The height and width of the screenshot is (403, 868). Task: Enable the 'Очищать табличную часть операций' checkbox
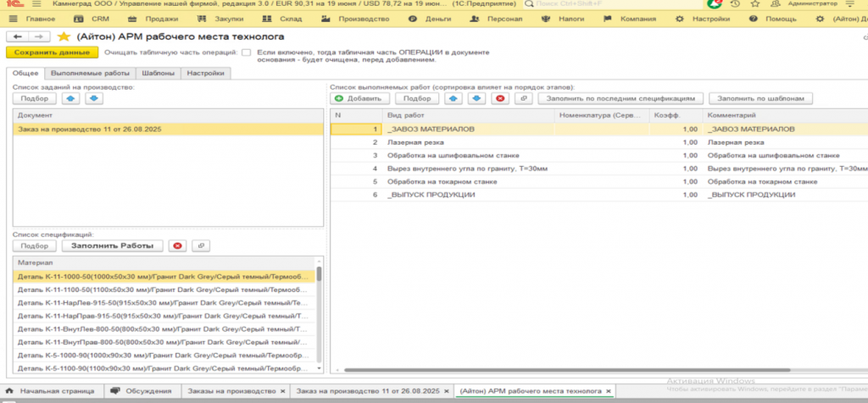tap(246, 52)
